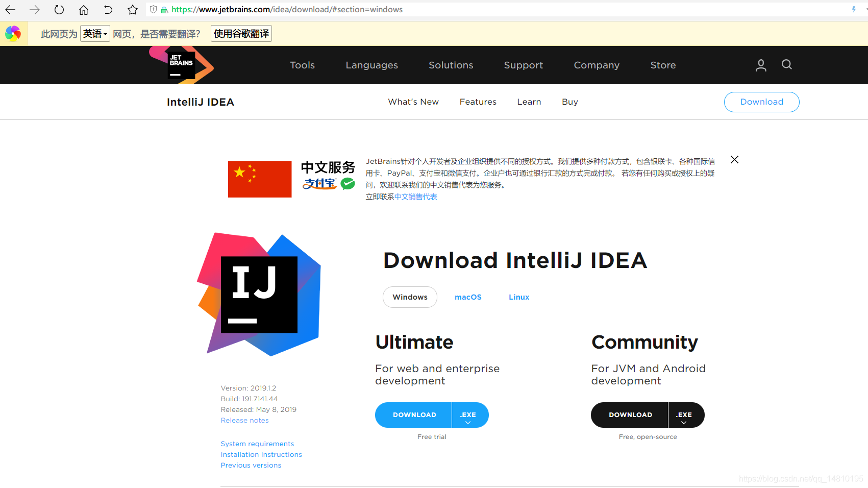868x488 pixels.
Task: Close the Chinese service banner
Action: coord(734,160)
